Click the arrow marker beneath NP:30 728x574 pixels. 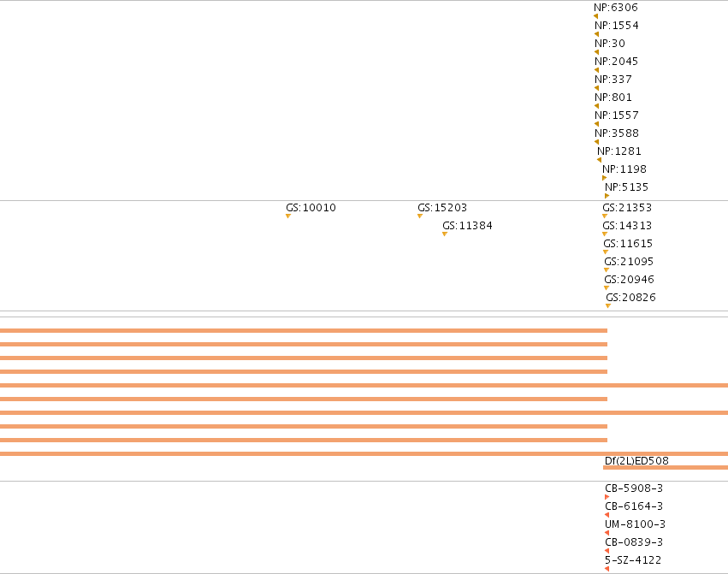click(596, 52)
